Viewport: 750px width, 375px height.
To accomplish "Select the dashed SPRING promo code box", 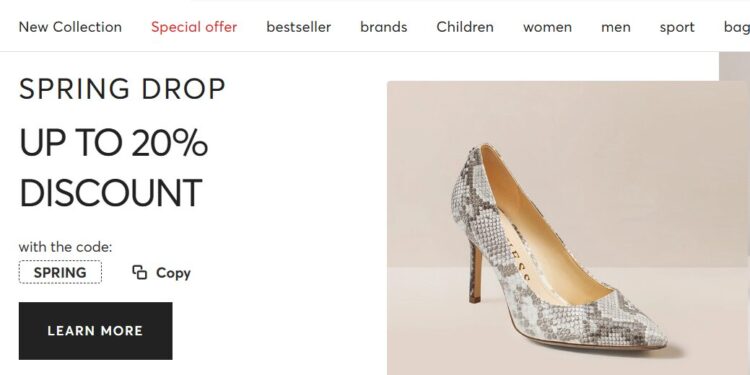I will 60,272.
